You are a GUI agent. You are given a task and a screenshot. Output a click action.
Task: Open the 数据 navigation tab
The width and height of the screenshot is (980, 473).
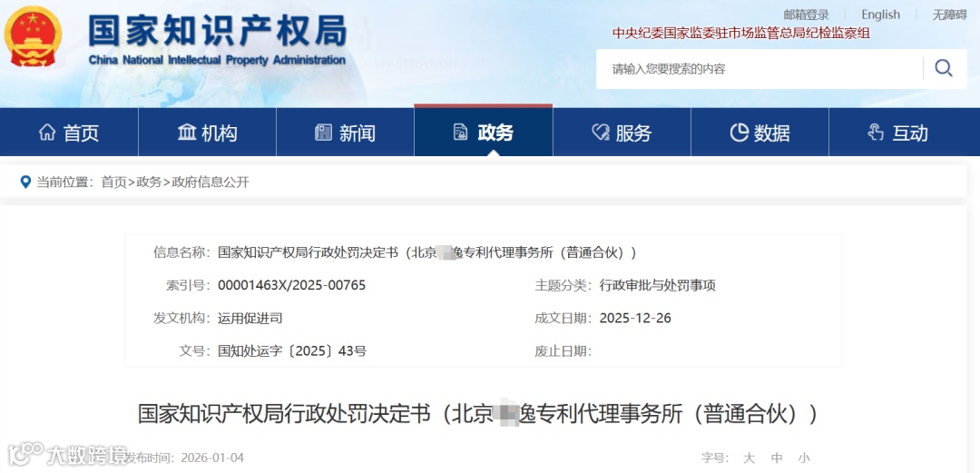pos(760,133)
